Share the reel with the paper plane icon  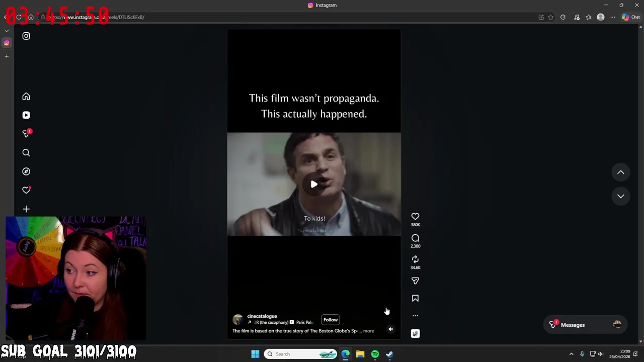pyautogui.click(x=415, y=281)
